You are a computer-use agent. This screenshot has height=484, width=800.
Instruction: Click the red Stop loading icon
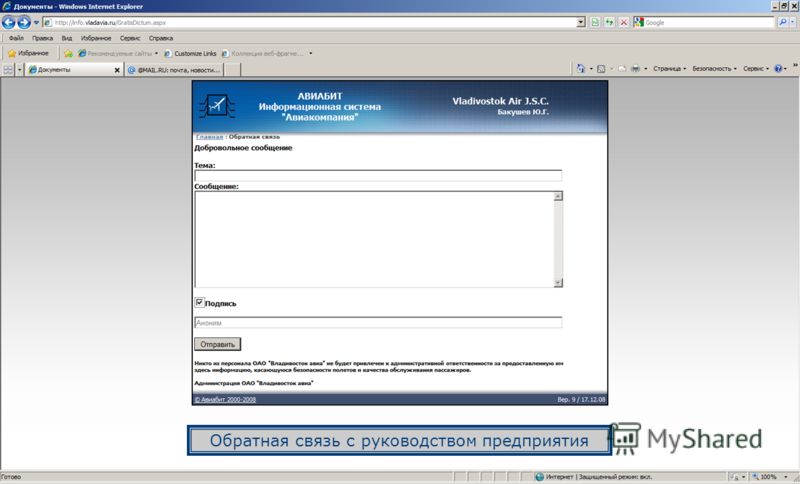coord(623,22)
